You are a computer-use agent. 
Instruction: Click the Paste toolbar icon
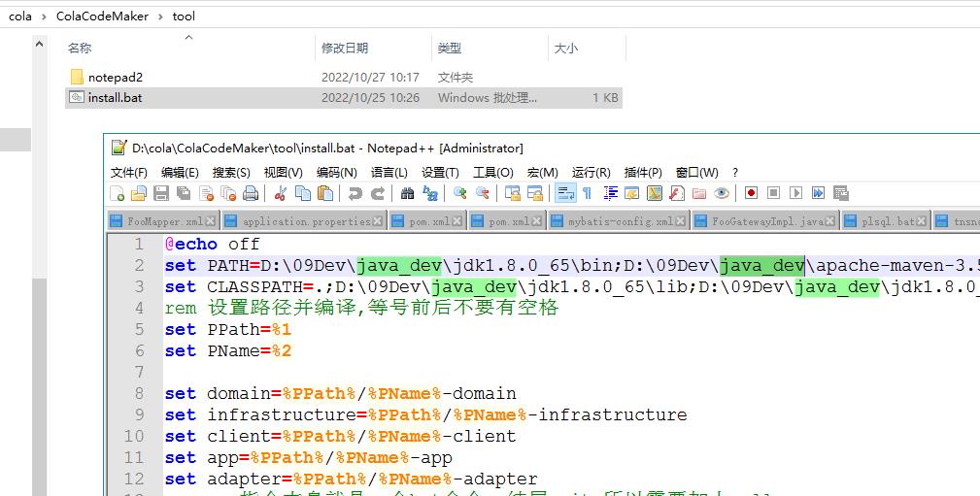click(325, 194)
